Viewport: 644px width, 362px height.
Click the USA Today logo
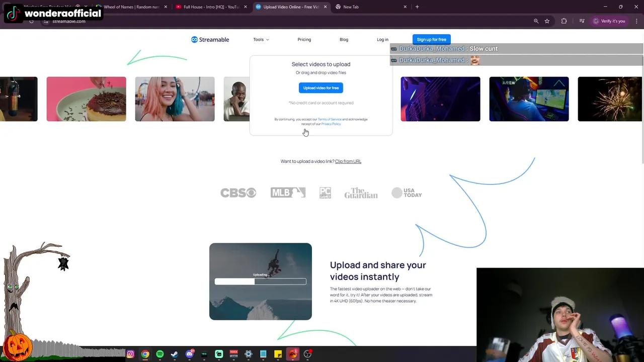coord(407,193)
